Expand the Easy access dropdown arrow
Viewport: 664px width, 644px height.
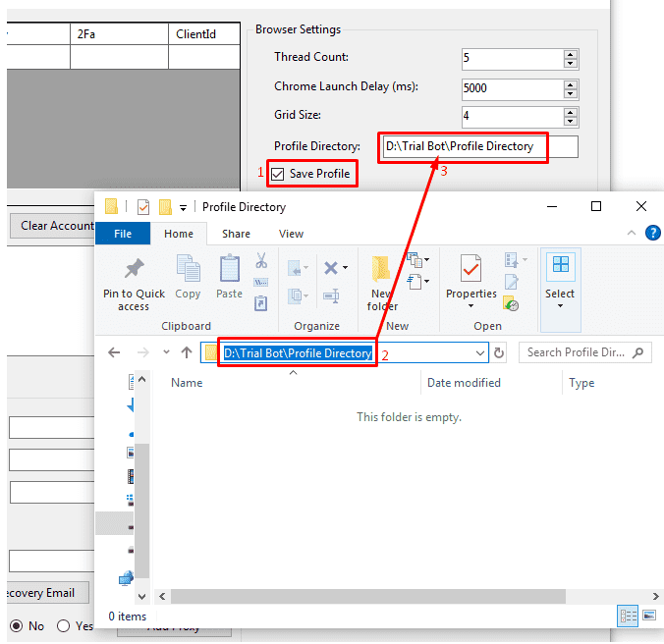(427, 282)
